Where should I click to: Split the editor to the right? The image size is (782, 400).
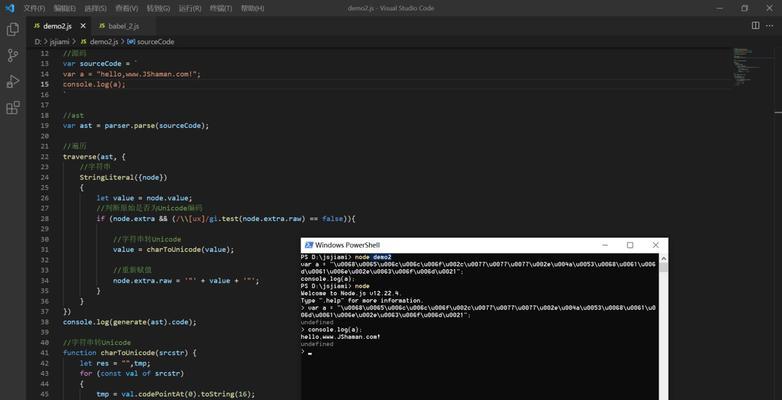click(x=756, y=25)
